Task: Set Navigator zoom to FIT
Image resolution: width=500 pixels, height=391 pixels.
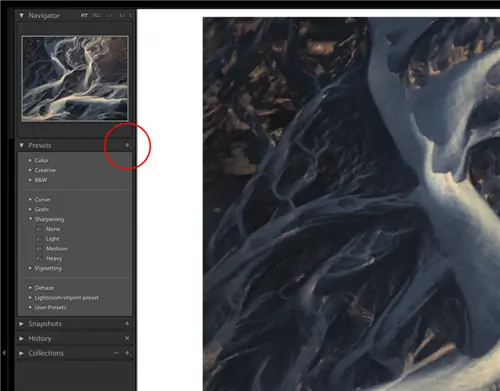Action: [84, 15]
